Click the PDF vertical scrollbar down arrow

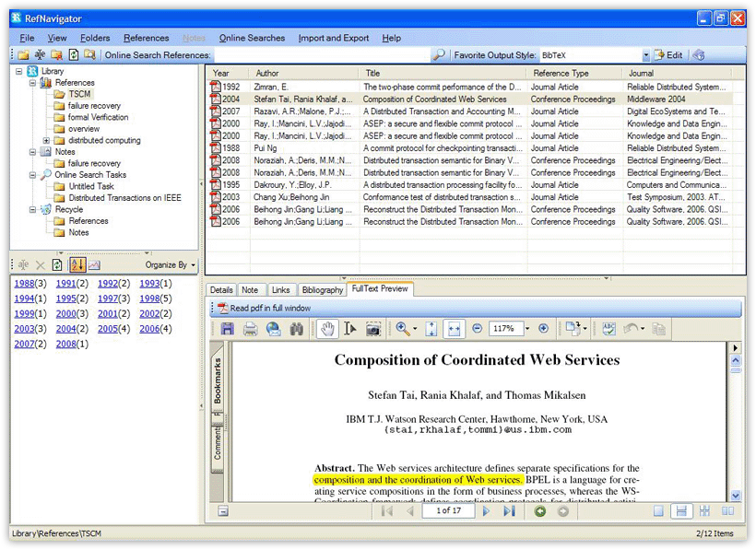tap(736, 496)
